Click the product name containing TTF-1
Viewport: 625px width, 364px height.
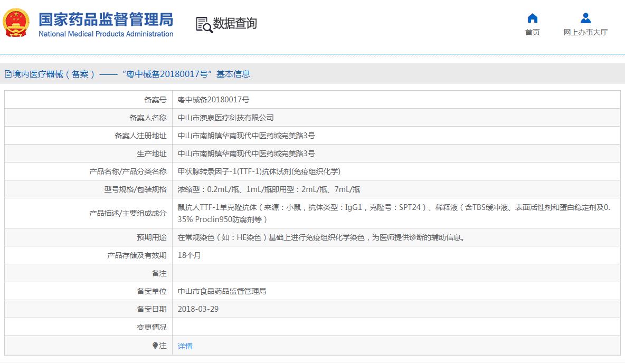pyautogui.click(x=259, y=171)
